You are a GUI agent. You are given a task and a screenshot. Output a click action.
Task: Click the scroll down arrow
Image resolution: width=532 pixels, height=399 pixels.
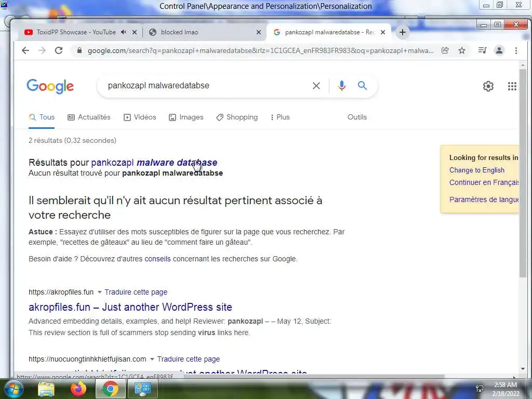pos(523,369)
